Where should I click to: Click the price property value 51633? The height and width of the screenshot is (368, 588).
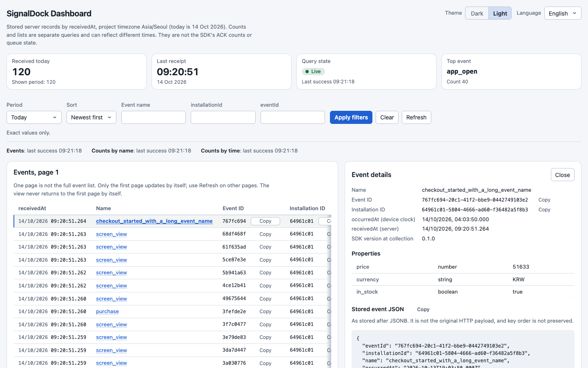click(521, 267)
